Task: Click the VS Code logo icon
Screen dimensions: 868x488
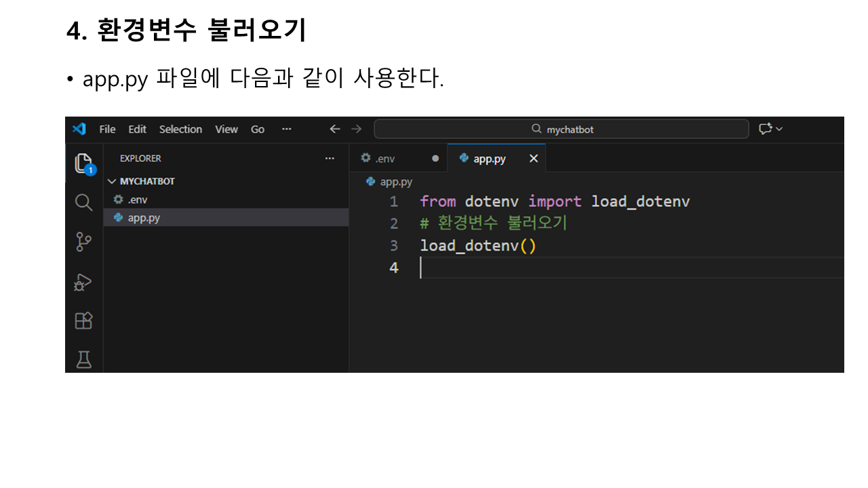Action: [x=79, y=129]
